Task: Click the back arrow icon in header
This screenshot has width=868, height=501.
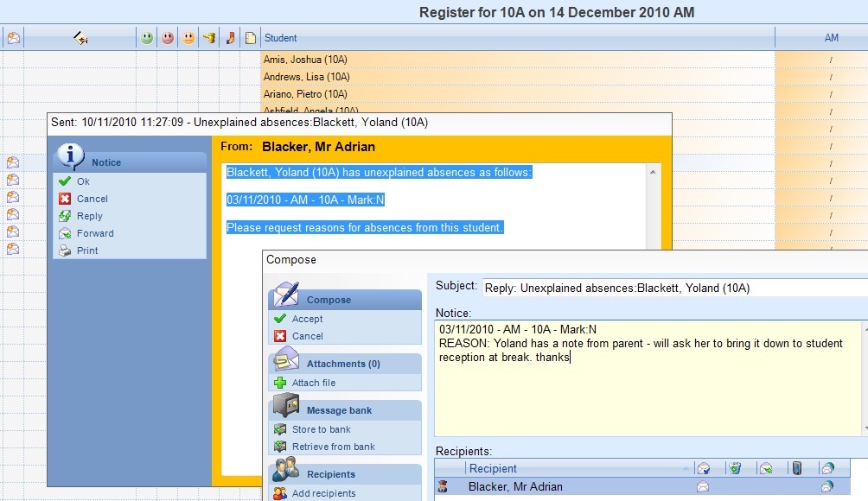Action: pyautogui.click(x=80, y=38)
